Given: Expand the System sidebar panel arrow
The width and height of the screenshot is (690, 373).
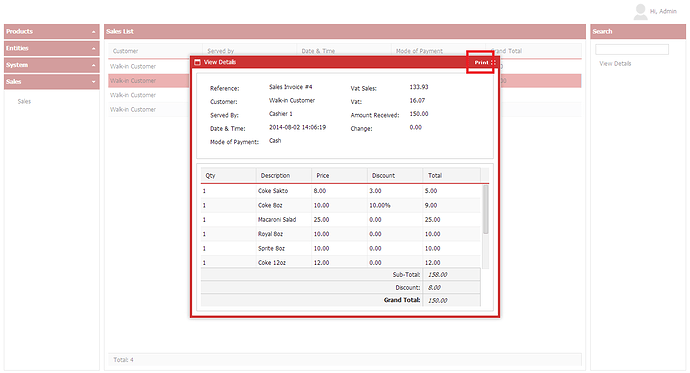Looking at the screenshot, I should coord(93,65).
